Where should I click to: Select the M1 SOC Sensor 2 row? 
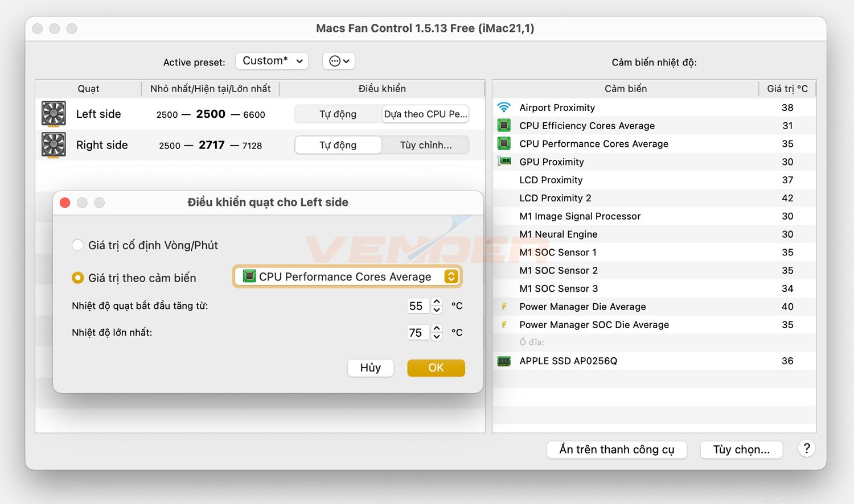pos(654,270)
